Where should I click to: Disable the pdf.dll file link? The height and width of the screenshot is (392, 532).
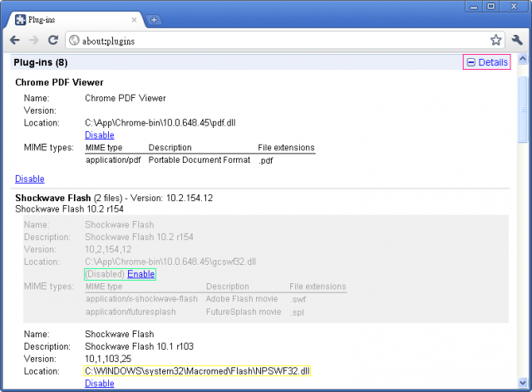coord(100,135)
